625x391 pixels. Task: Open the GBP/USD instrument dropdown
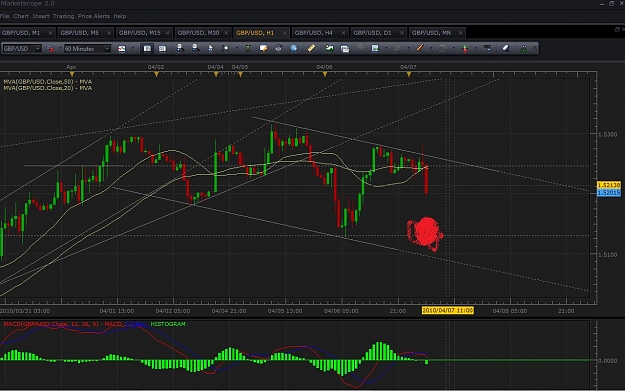22,49
